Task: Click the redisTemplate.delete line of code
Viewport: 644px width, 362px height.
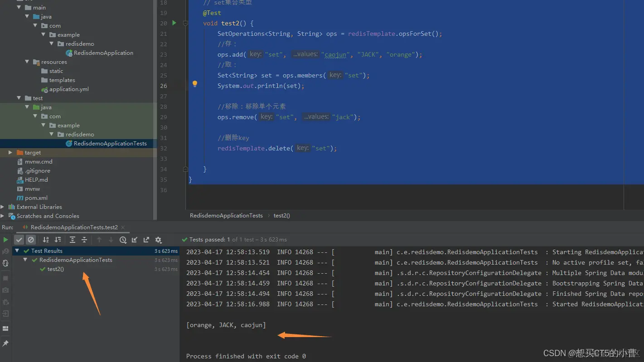Action: tap(277, 148)
